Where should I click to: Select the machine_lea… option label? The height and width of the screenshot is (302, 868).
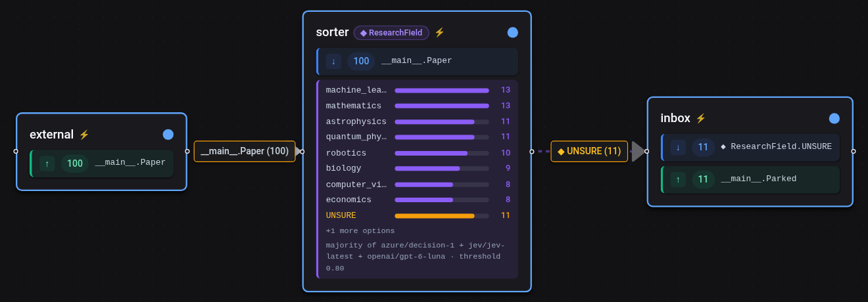click(356, 90)
